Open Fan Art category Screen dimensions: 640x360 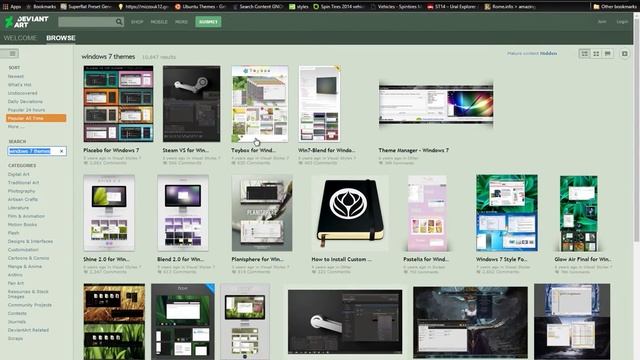click(16, 283)
